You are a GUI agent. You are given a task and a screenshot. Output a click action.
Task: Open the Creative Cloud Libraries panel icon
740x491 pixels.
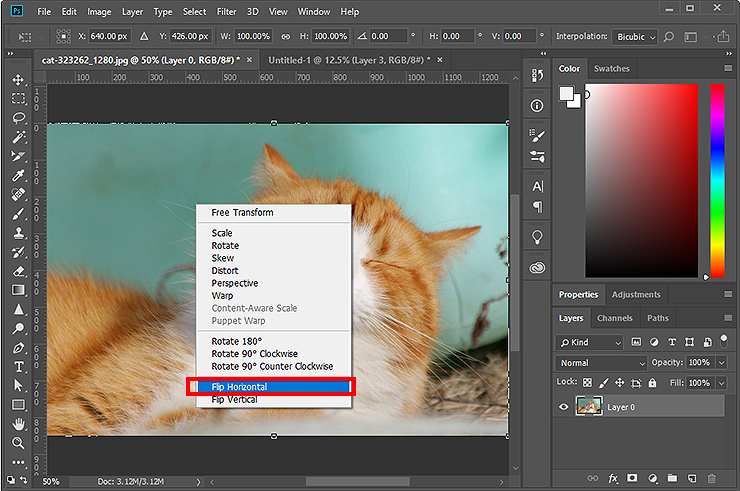(x=537, y=268)
